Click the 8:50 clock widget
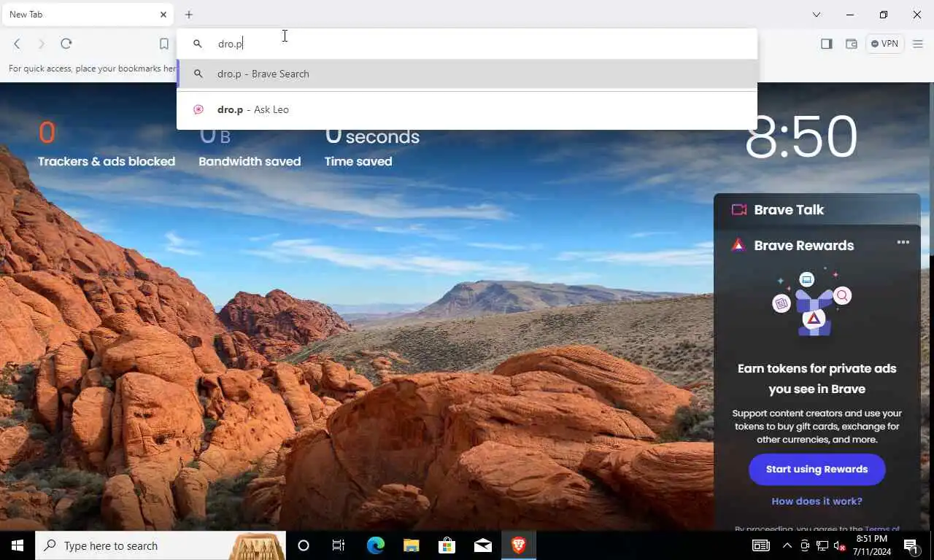934x560 pixels. click(801, 137)
